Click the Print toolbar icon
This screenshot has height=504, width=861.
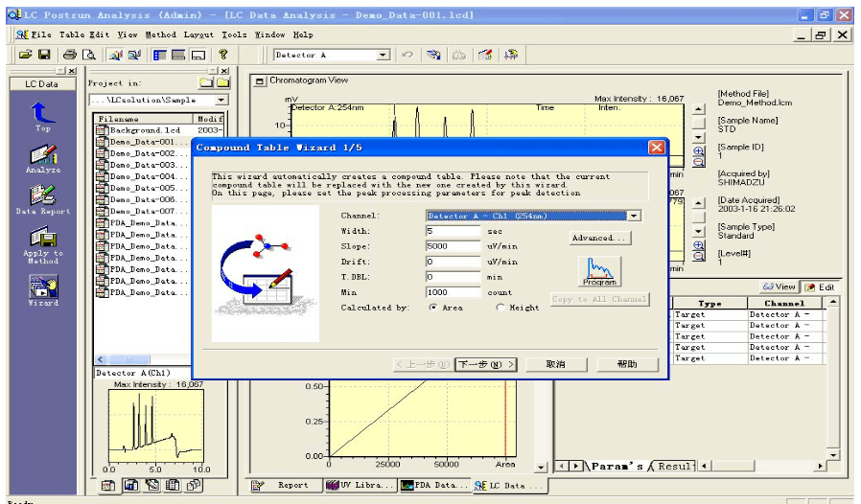(x=70, y=56)
